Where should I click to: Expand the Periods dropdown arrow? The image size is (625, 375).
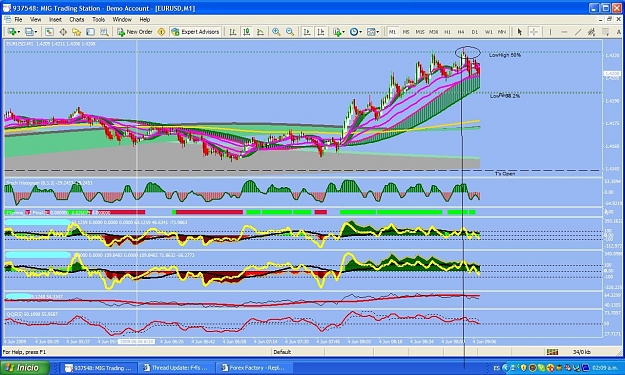(x=360, y=32)
